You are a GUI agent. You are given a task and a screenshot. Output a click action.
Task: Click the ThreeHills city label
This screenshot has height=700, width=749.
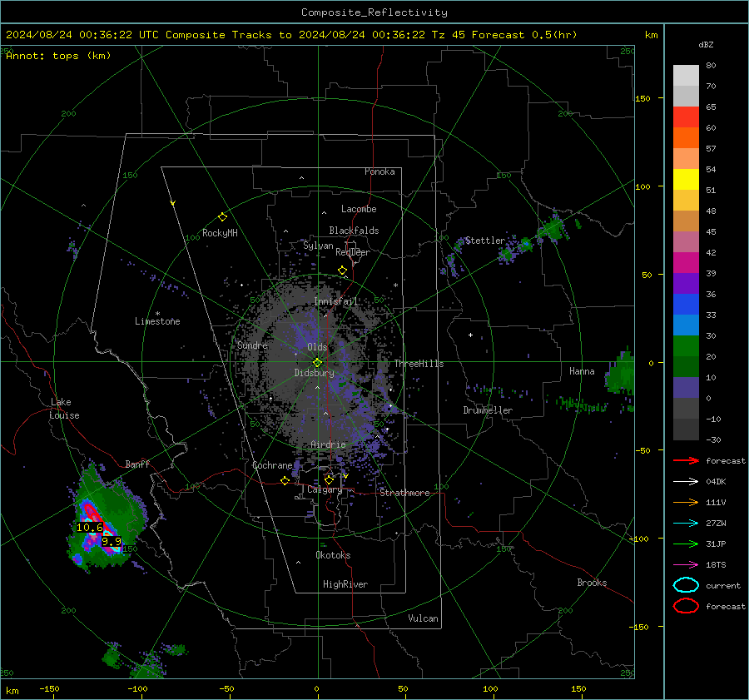tap(419, 364)
